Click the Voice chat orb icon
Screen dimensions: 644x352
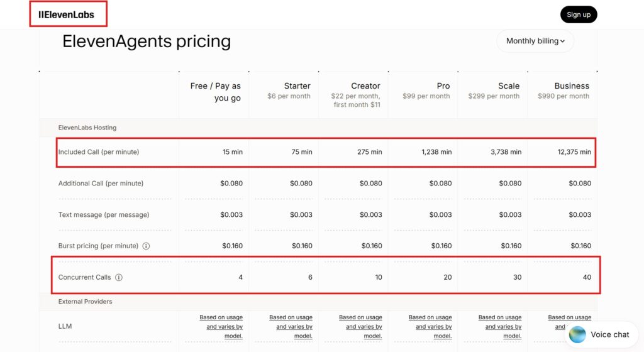[x=577, y=335]
